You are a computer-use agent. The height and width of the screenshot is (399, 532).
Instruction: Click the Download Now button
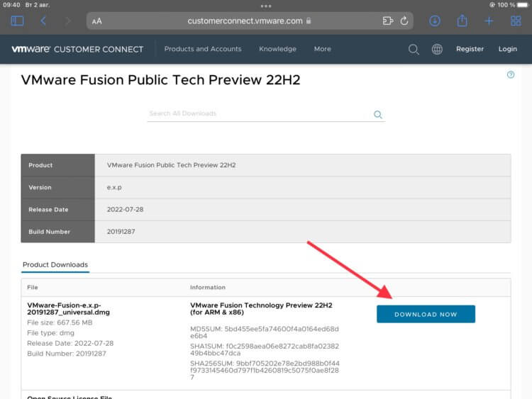point(426,314)
